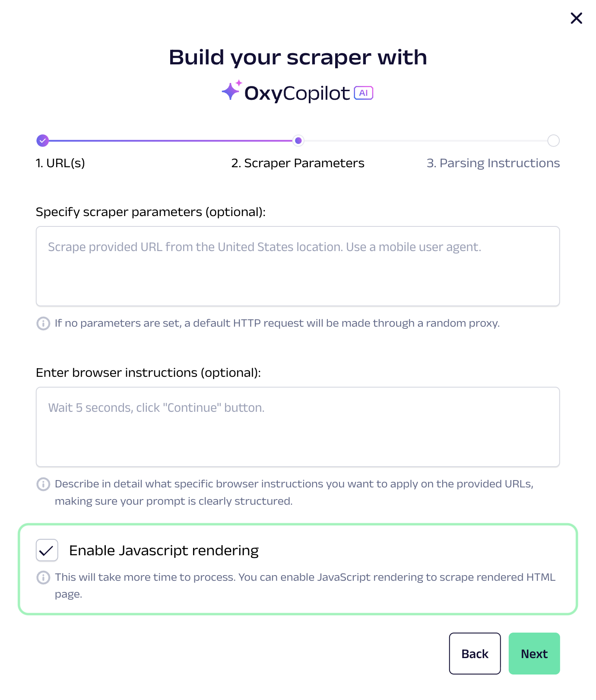Uncheck the Enable Javascript rendering checkbox

[x=47, y=550]
